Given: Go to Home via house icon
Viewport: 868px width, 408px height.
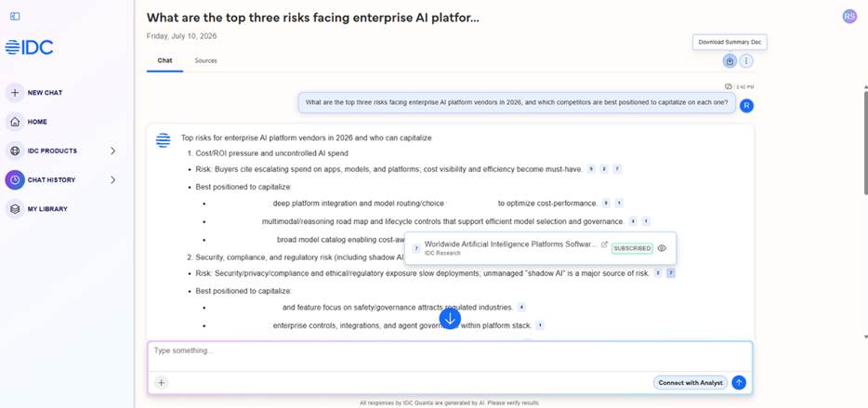Looking at the screenshot, I should tap(15, 122).
